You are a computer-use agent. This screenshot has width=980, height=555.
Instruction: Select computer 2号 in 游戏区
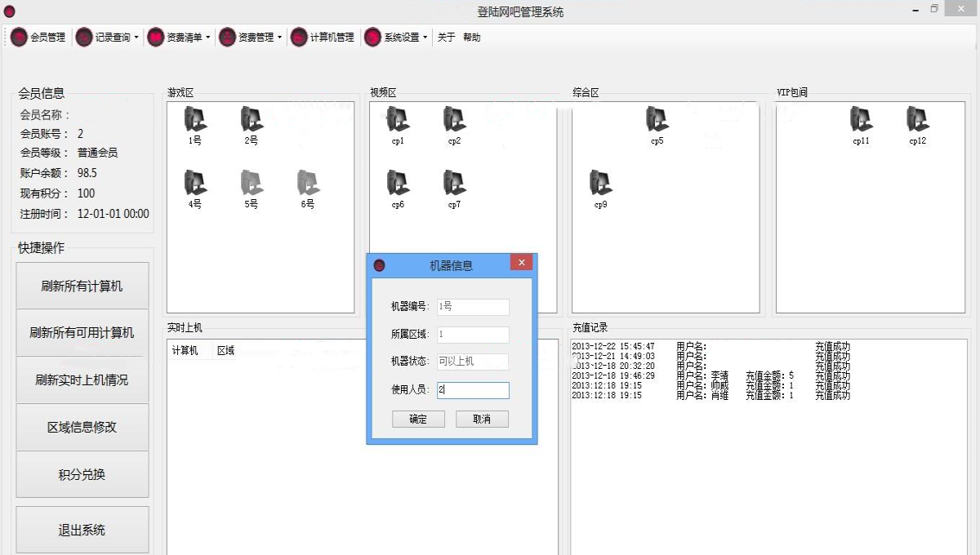tap(252, 126)
